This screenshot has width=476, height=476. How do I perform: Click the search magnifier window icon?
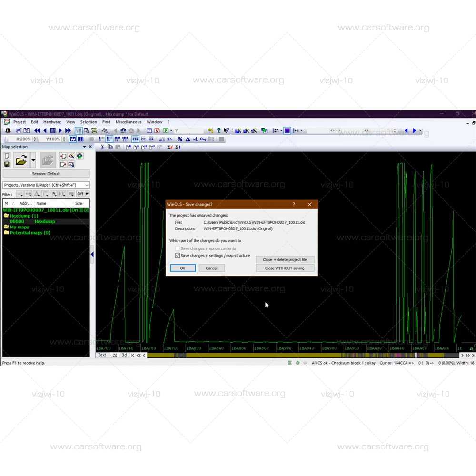click(x=87, y=130)
